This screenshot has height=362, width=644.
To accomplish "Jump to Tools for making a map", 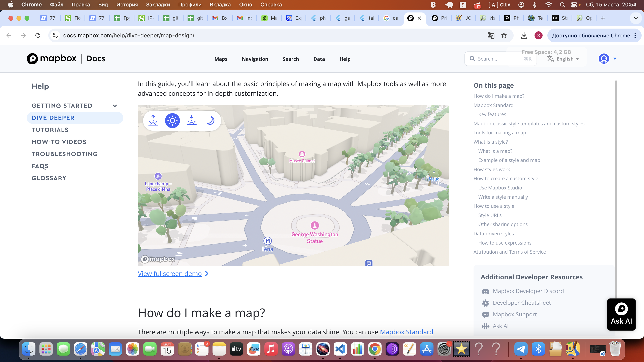I will (500, 133).
